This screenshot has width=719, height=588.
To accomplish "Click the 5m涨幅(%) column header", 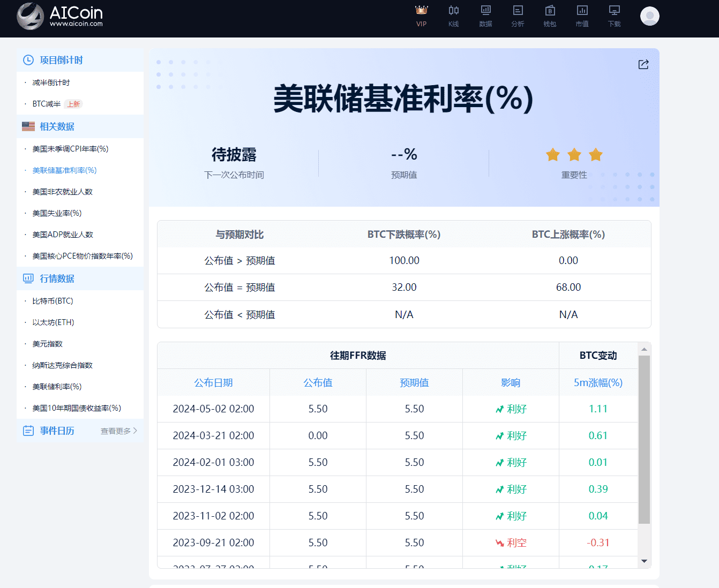I will pyautogui.click(x=598, y=382).
